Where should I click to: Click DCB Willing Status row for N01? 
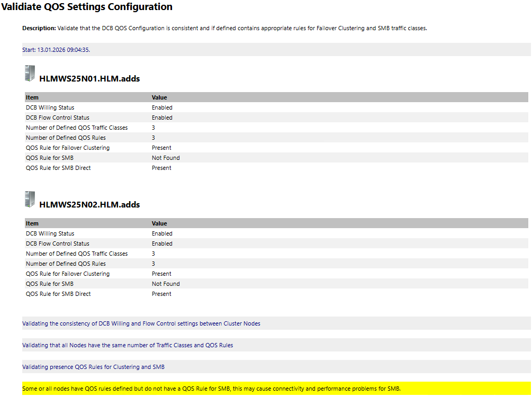(50, 107)
